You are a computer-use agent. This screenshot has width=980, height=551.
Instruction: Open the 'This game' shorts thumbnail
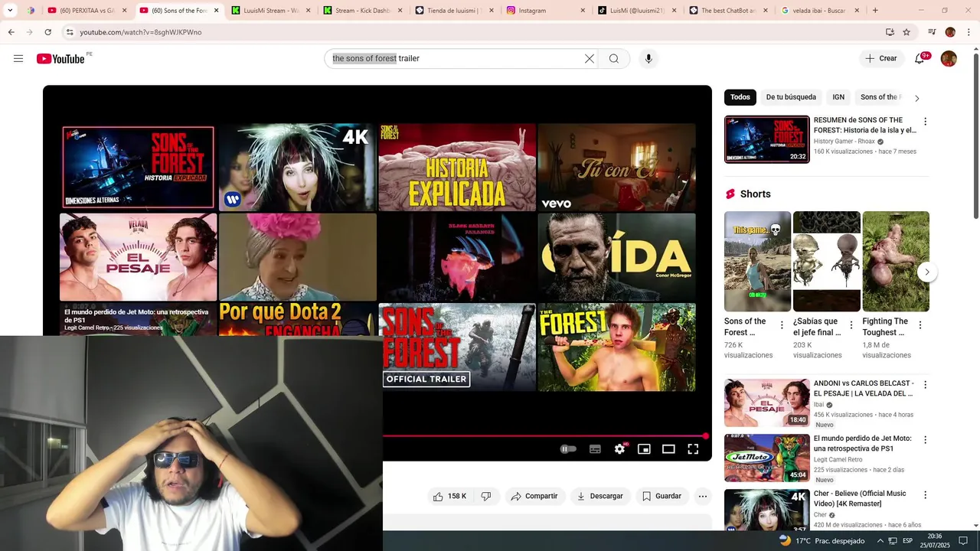(757, 262)
